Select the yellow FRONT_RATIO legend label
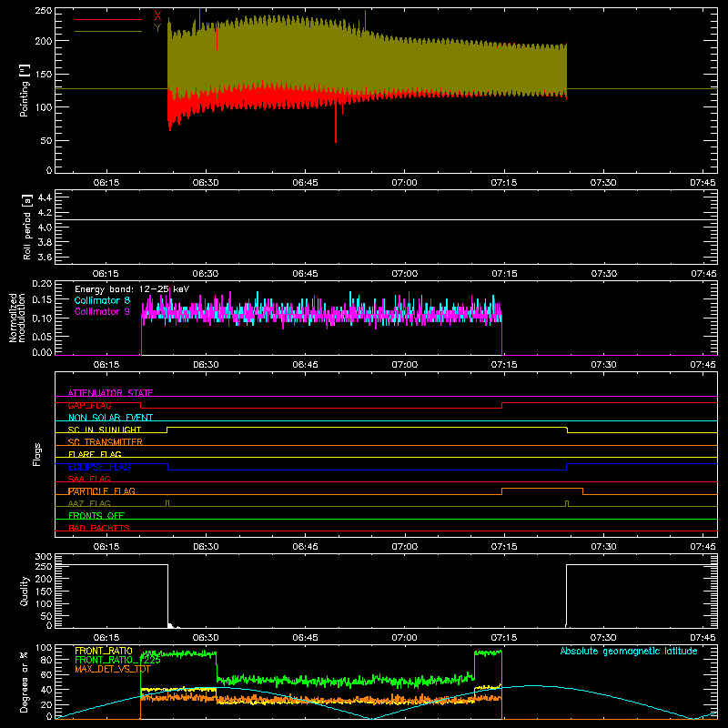The height and width of the screenshot is (728, 728). tap(104, 651)
